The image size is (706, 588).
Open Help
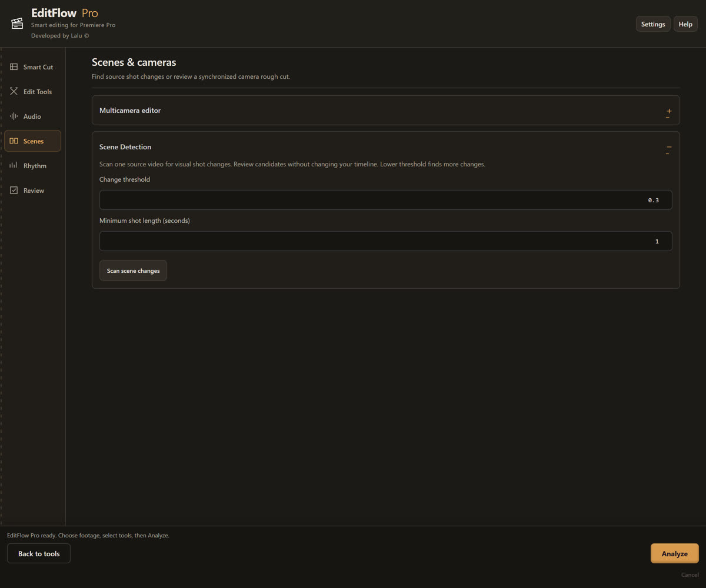tap(685, 24)
